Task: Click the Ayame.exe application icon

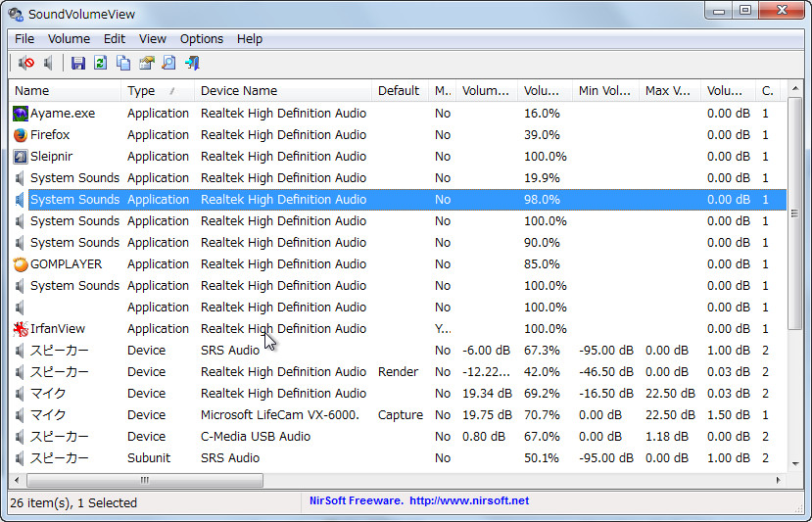Action: click(x=21, y=114)
